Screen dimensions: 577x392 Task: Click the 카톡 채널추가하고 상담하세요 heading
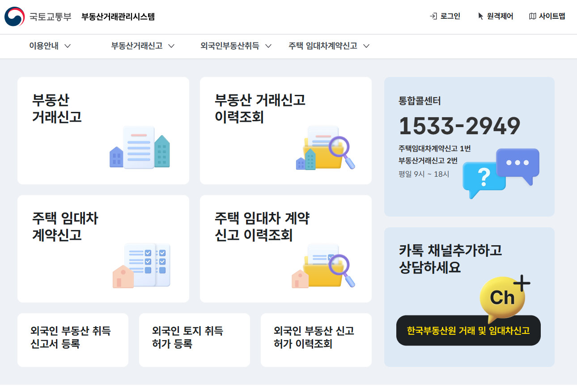[450, 259]
